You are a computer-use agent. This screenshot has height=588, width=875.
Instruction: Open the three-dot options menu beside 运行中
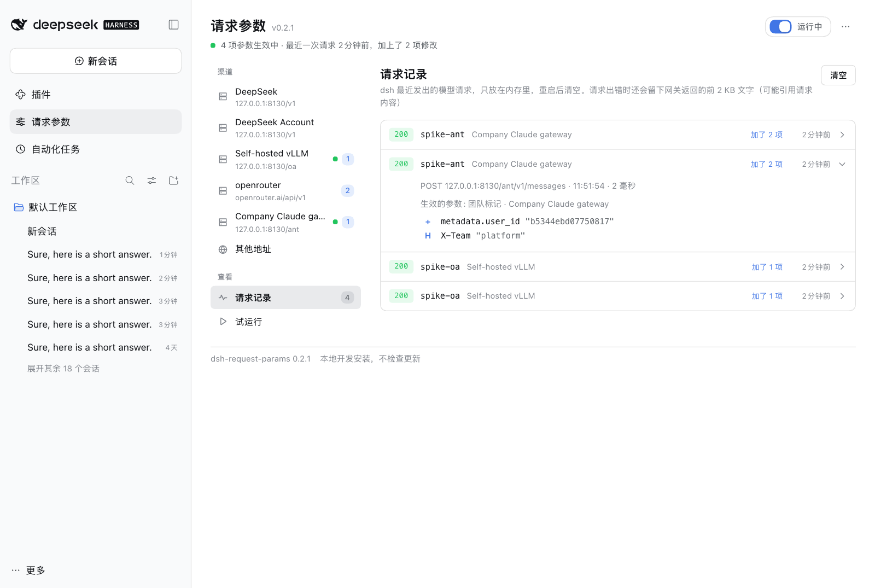point(845,26)
